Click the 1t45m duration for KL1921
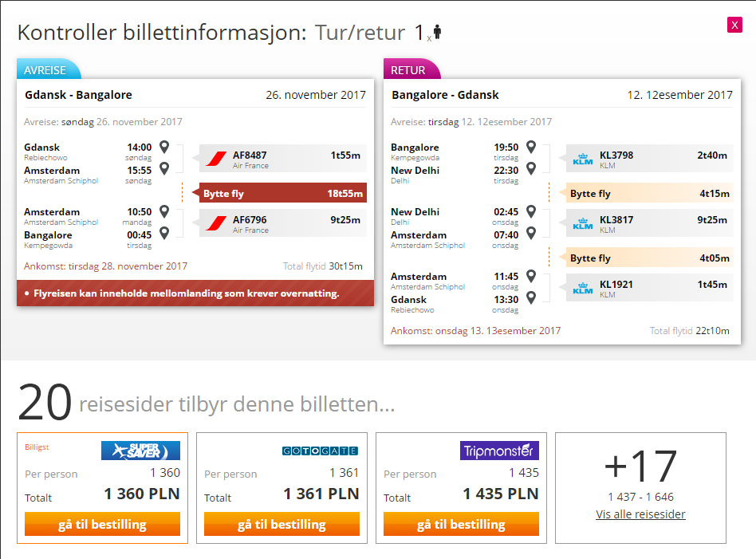This screenshot has width=756, height=559. [x=712, y=285]
